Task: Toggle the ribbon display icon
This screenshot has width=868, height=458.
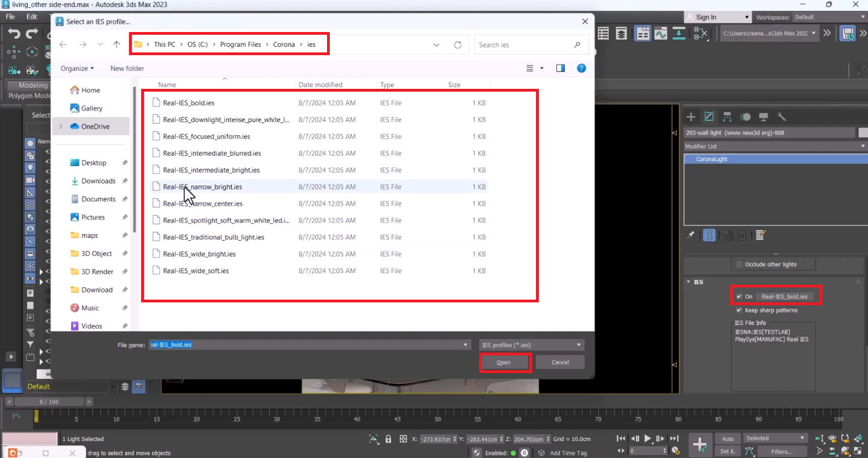Action: 642,34
